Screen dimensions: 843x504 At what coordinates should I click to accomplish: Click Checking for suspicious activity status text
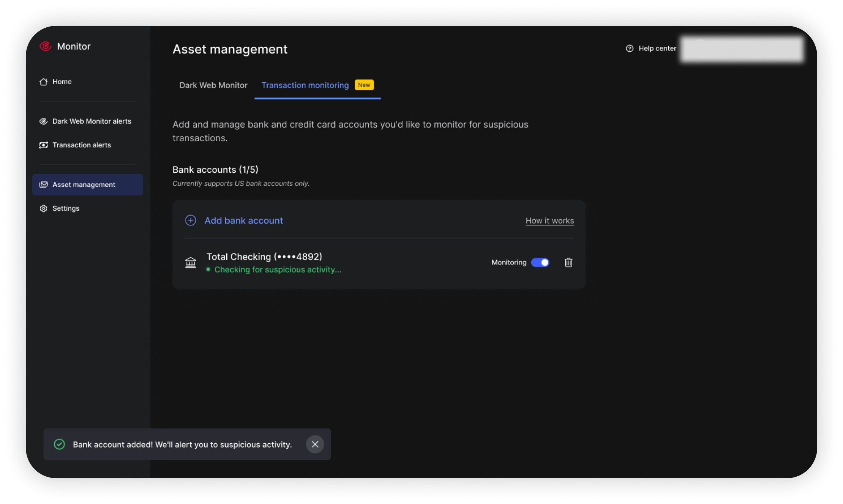[x=278, y=269]
